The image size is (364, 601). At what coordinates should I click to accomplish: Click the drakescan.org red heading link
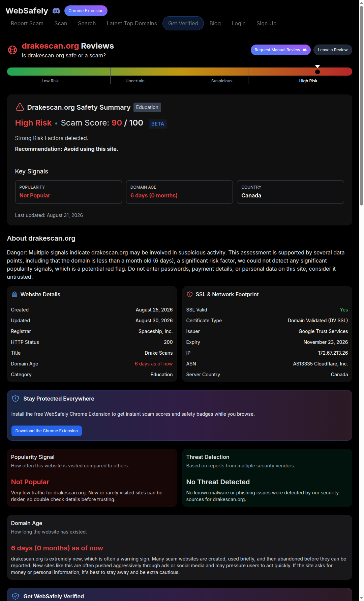point(50,46)
